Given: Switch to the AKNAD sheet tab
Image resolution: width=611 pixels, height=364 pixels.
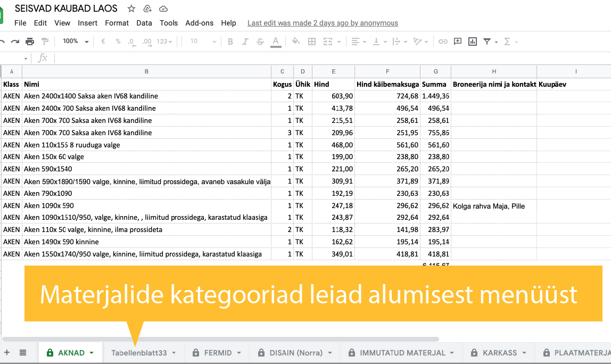Looking at the screenshot, I should click(71, 353).
